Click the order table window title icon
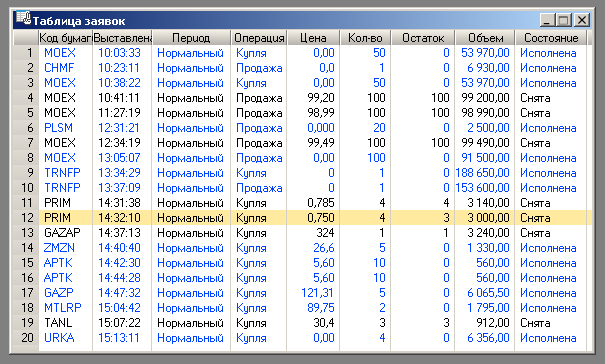The width and height of the screenshot is (605, 364). (23, 19)
